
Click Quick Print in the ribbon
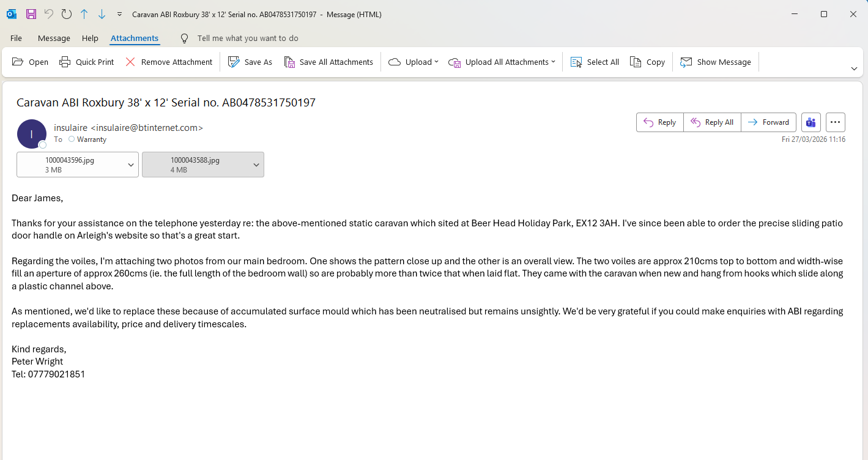tap(86, 62)
